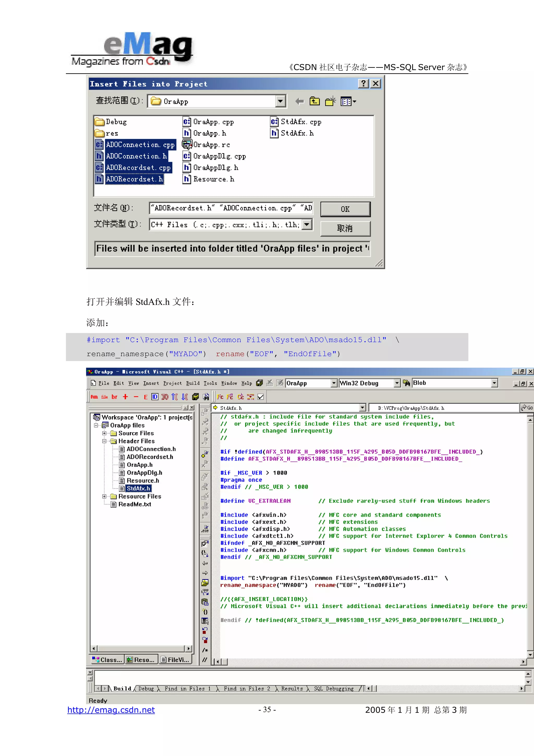Switch to the Debug output tab
Screen dimensions: 534x756
point(146,688)
